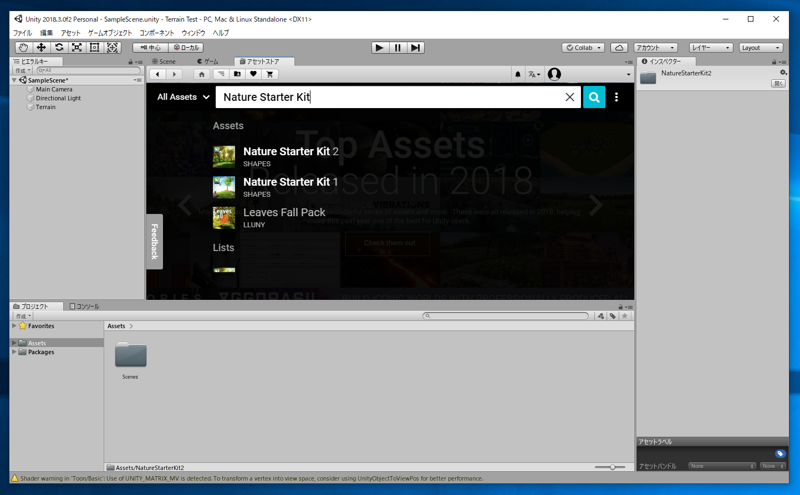800x495 pixels.
Task: Click the Pause button
Action: (x=397, y=47)
